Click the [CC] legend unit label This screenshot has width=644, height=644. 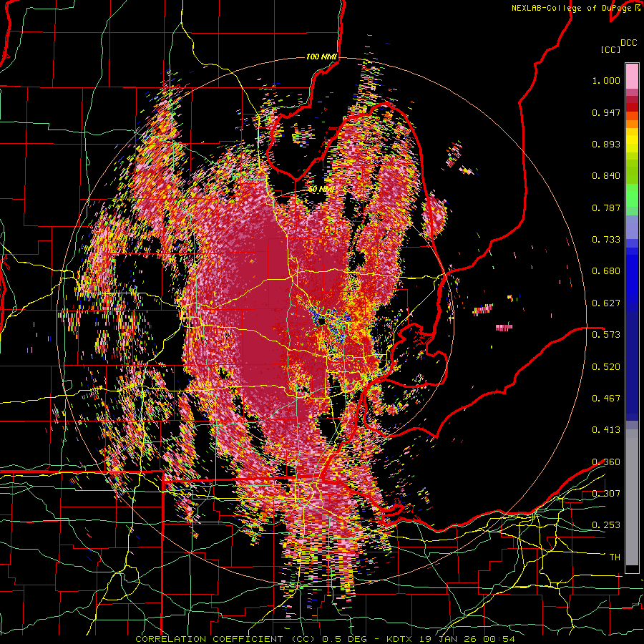point(610,49)
